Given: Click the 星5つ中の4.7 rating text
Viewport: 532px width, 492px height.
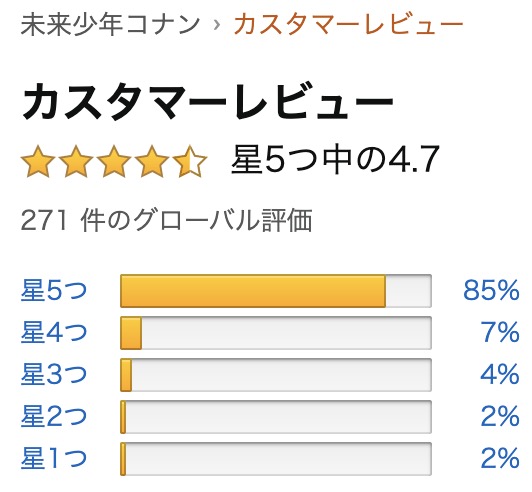Looking at the screenshot, I should pyautogui.click(x=335, y=159).
